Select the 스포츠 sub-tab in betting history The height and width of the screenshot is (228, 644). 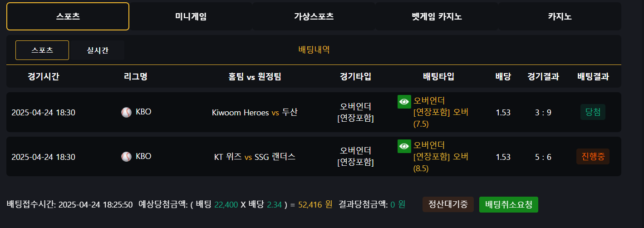click(x=42, y=50)
